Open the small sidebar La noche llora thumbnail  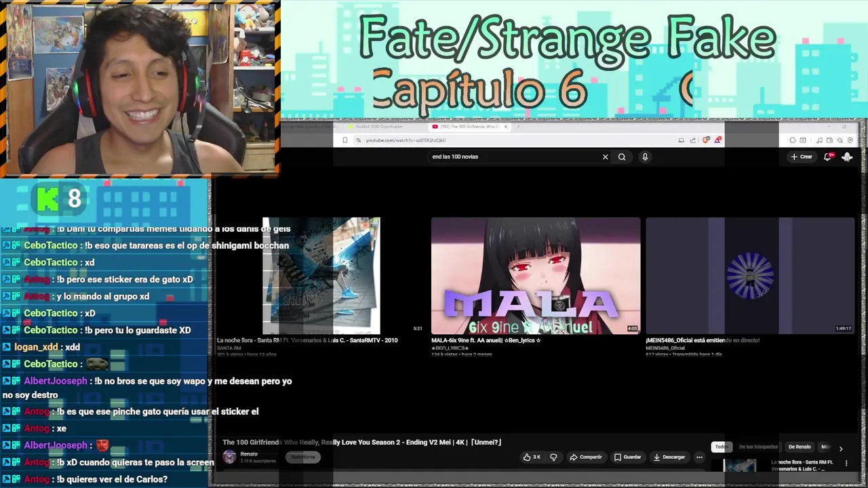click(740, 466)
